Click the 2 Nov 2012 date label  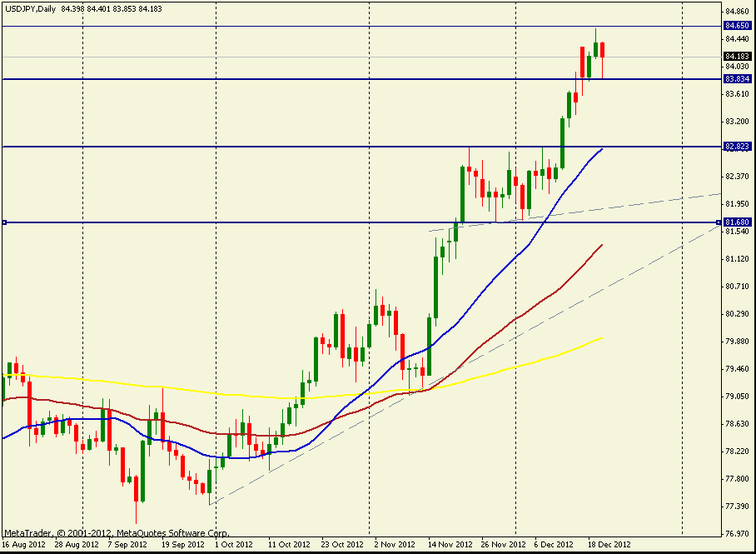(395, 544)
